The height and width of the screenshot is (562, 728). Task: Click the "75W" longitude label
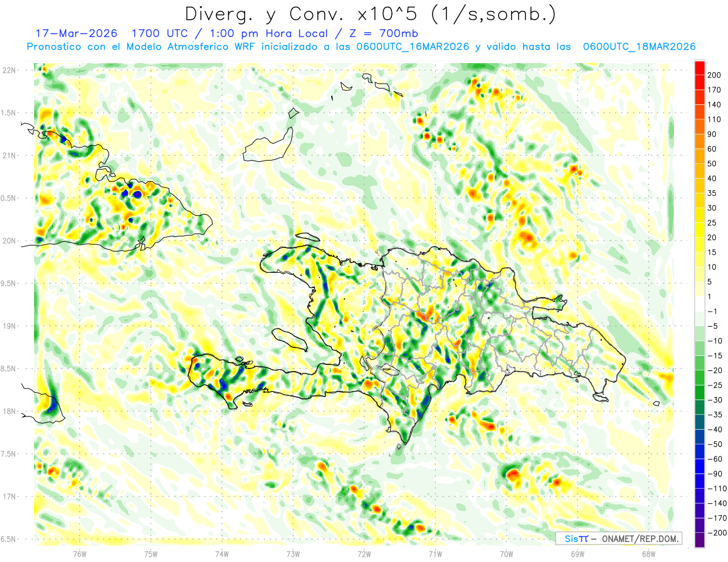(x=151, y=554)
